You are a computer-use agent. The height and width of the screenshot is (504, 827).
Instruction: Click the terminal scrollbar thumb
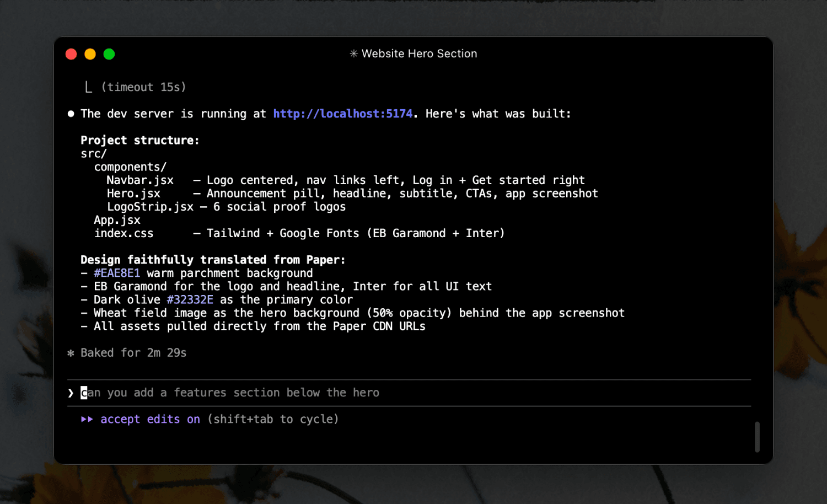[x=757, y=437]
